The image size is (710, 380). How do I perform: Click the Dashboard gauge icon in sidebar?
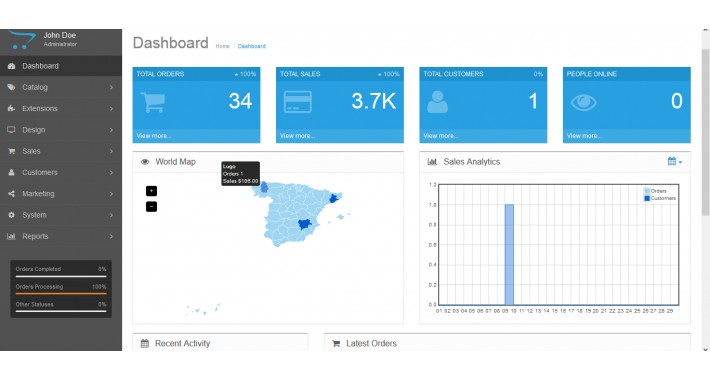[11, 66]
